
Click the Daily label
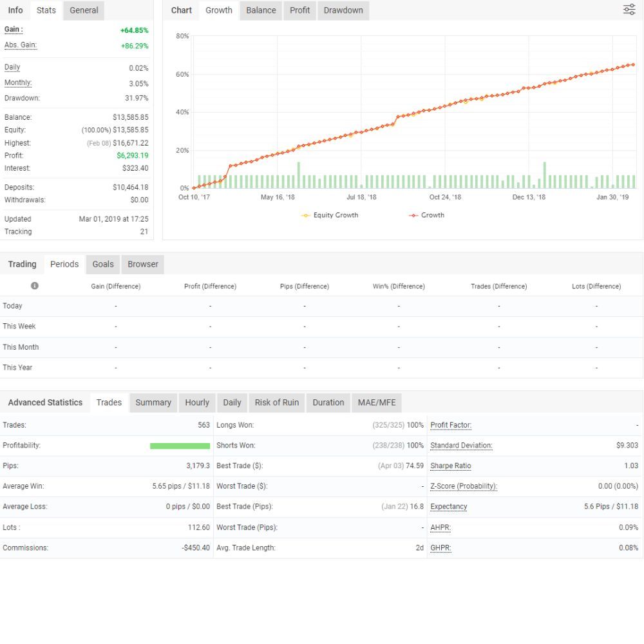12,68
